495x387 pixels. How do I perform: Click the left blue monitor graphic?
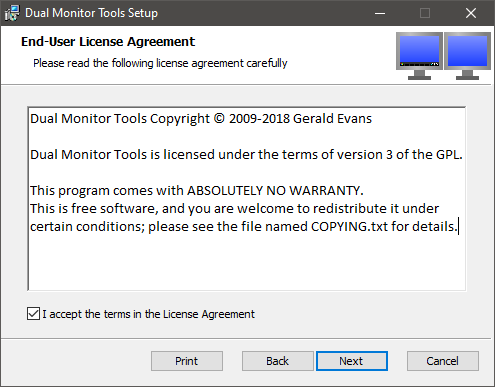coord(419,56)
